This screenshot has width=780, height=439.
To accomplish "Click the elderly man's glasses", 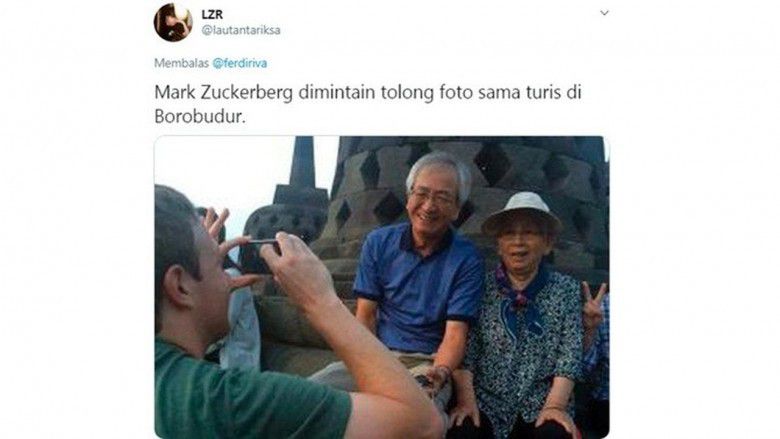I will coord(433,197).
